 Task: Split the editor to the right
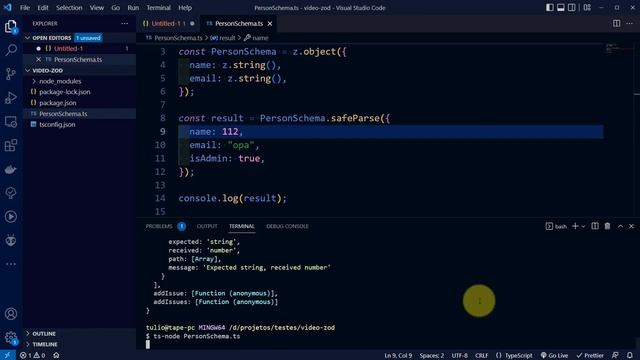(x=616, y=24)
